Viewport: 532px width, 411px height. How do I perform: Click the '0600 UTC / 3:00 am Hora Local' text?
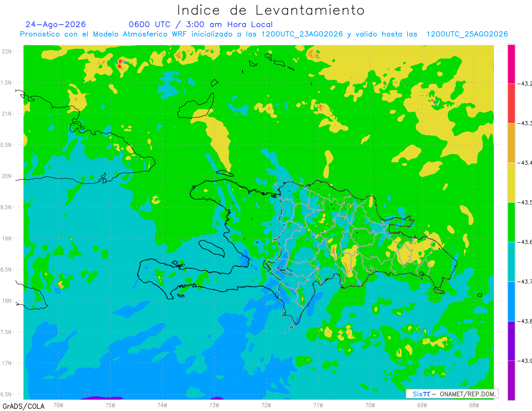coord(201,24)
